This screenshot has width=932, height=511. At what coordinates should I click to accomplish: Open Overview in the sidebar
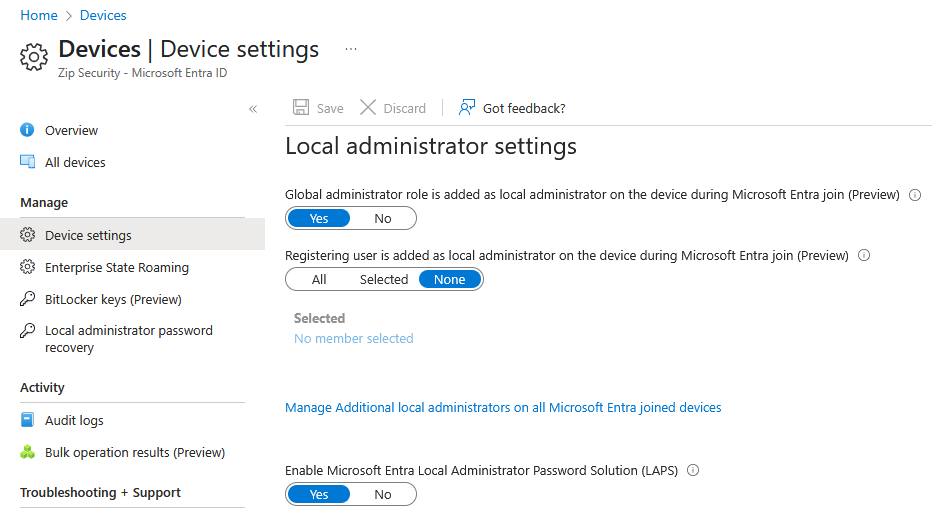(71, 130)
